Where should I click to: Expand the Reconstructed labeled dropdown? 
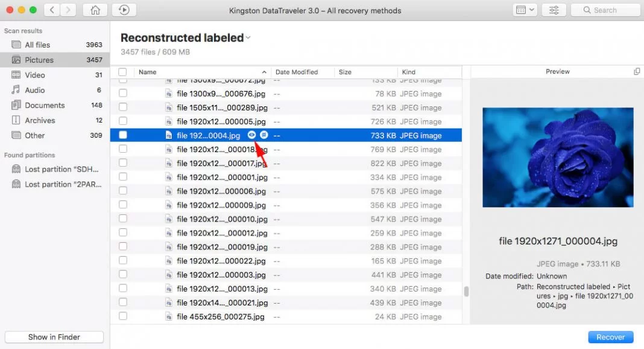click(248, 38)
